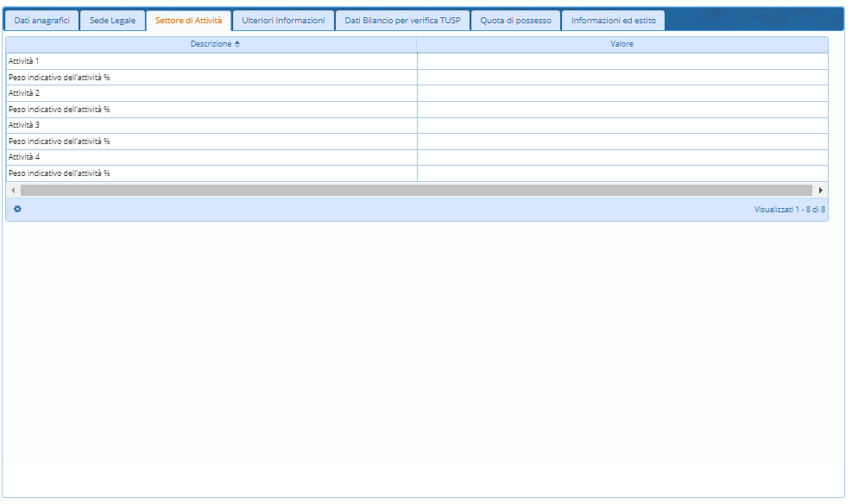Click the Visualizzati 1 - 8 di 8 text
This screenshot has height=504, width=852.
pyautogui.click(x=789, y=210)
